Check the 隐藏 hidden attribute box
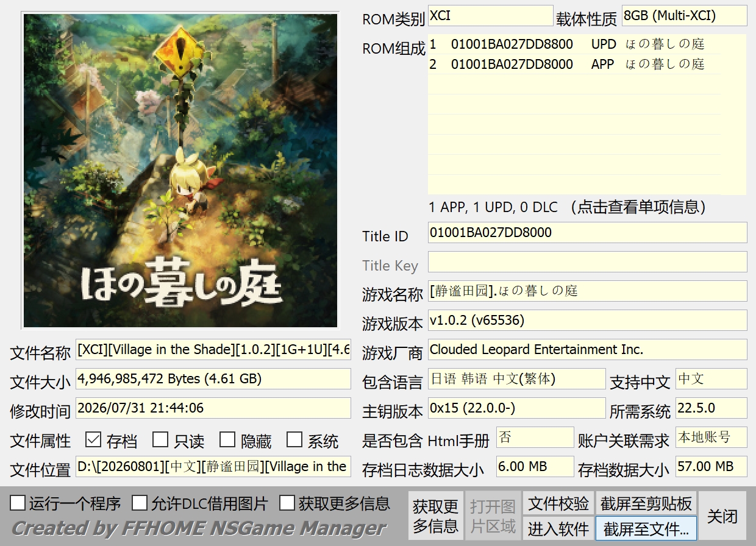756x546 pixels. coord(227,439)
